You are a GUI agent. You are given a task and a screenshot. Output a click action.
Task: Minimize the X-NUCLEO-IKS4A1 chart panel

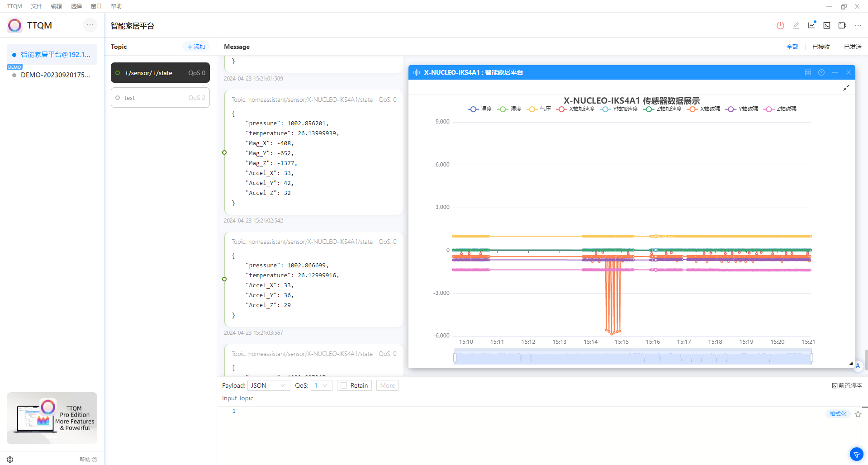835,72
